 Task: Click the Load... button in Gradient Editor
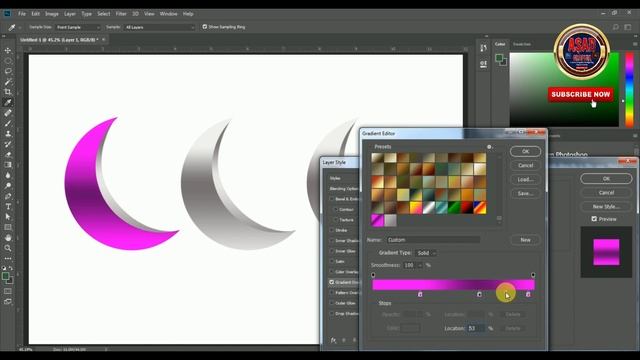525,180
